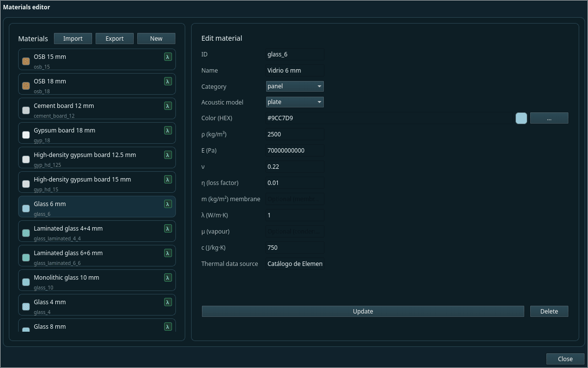Click the Color HEX input field
Screen dimensions: 588x368
coord(389,118)
